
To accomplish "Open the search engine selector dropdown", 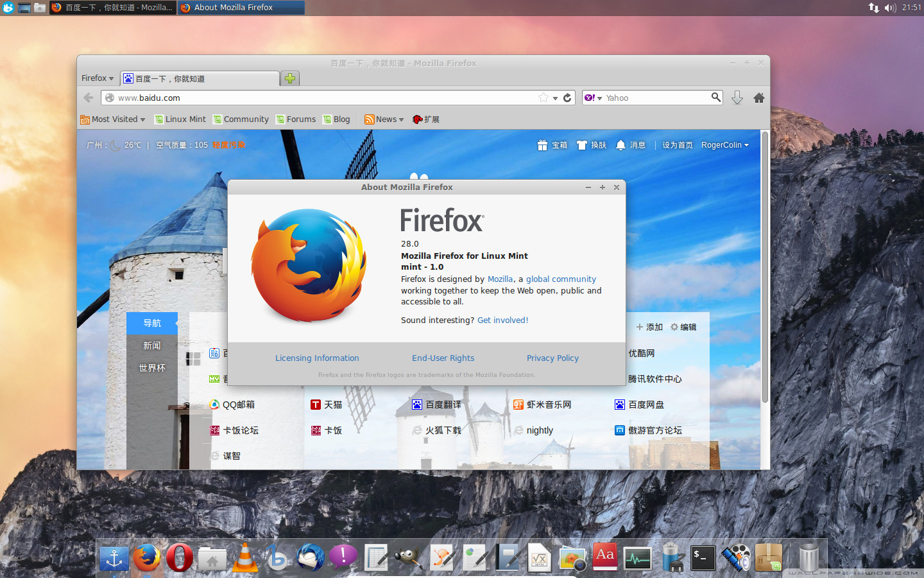I will pyautogui.click(x=593, y=98).
